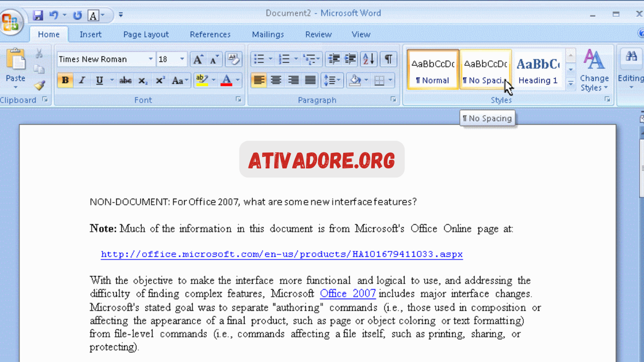Toggle Subscript formatting
The width and height of the screenshot is (644, 362).
coord(143,80)
